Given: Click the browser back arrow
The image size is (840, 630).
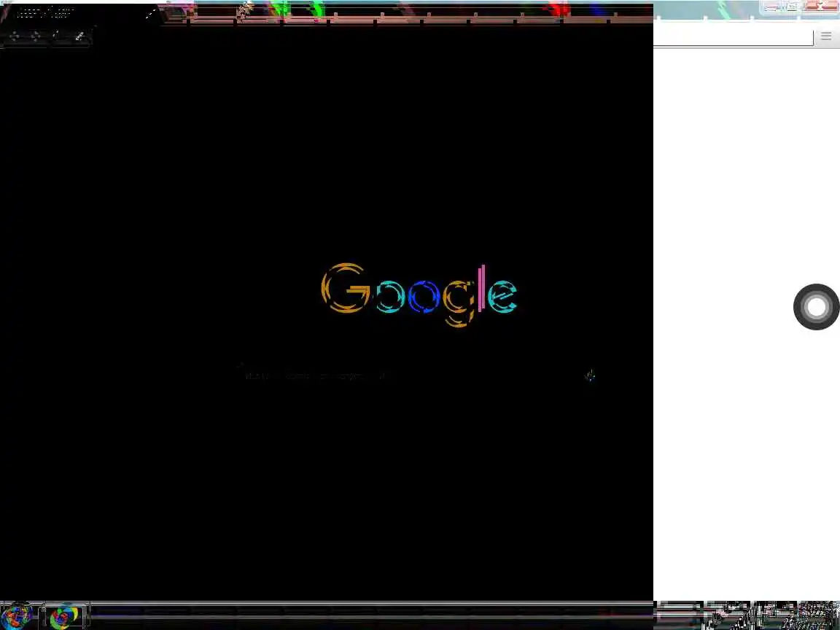Looking at the screenshot, I should point(15,36).
